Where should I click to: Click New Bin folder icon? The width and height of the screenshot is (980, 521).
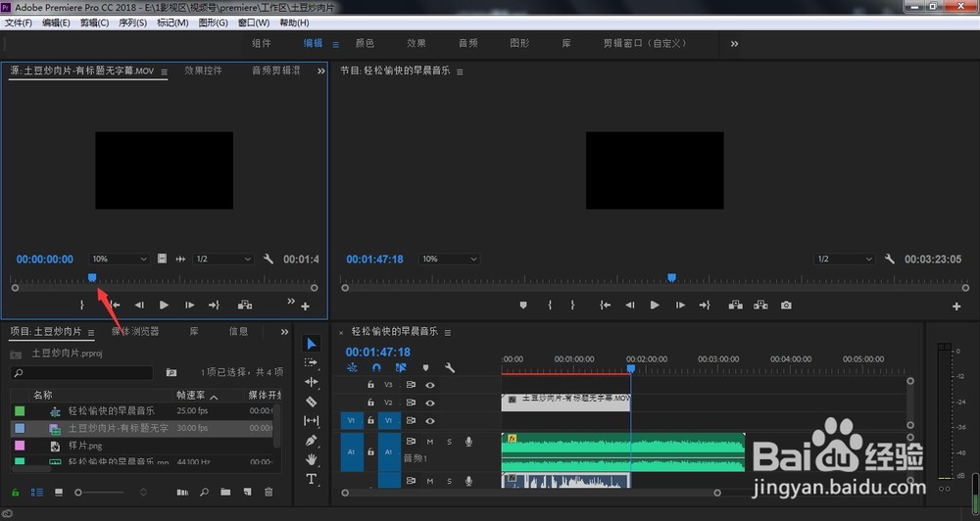pyautogui.click(x=225, y=493)
